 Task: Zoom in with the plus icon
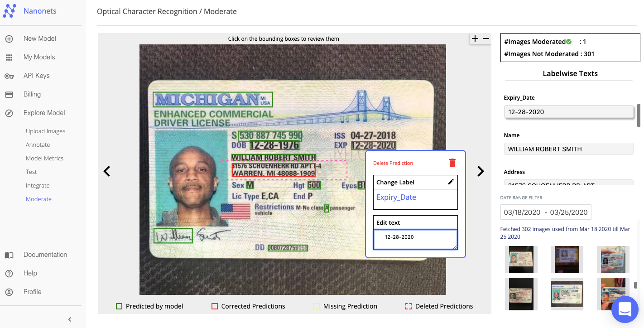[475, 39]
